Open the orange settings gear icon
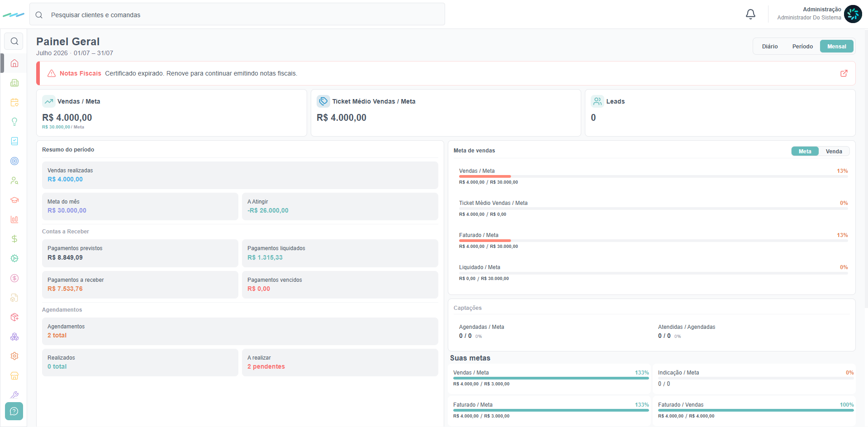868x427 pixels. click(14, 356)
